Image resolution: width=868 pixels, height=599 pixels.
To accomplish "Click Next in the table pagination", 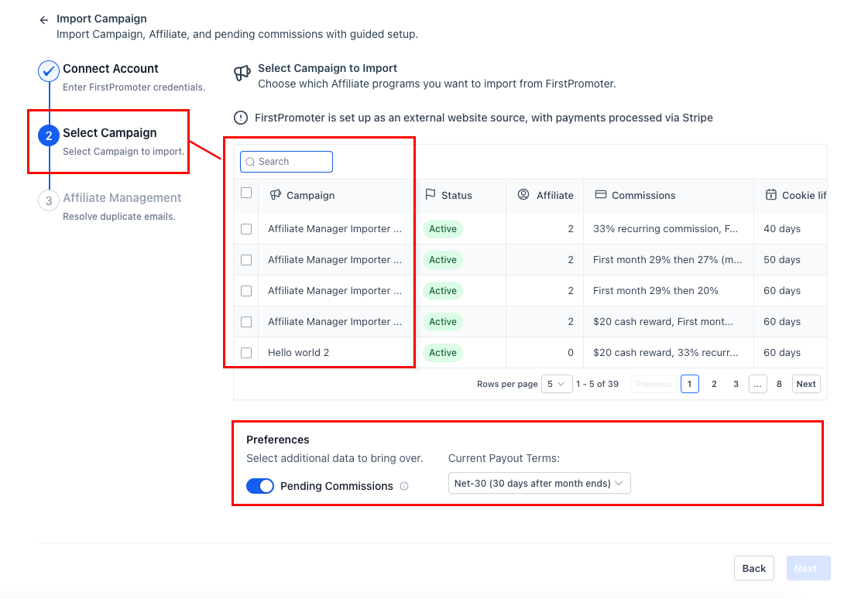I will (x=806, y=384).
